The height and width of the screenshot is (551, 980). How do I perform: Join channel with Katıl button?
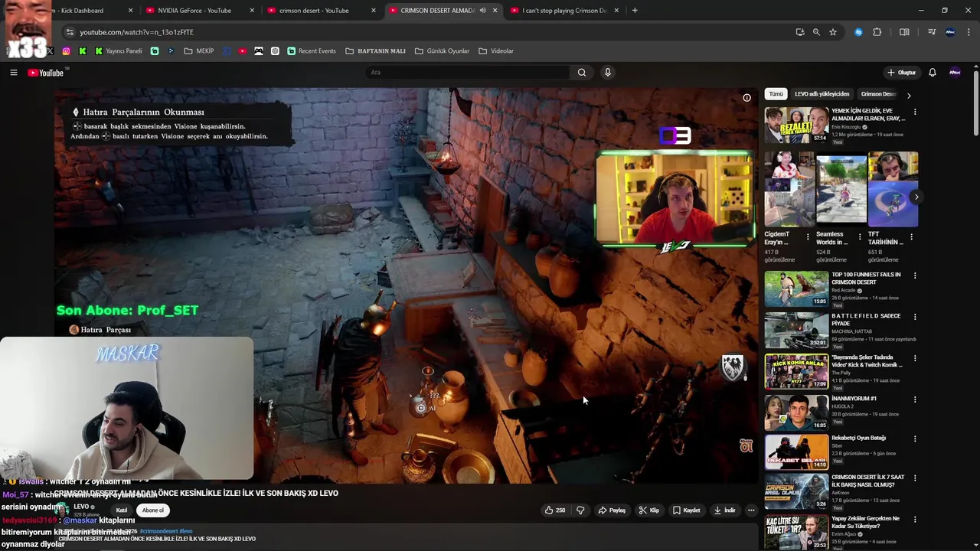pyautogui.click(x=121, y=510)
